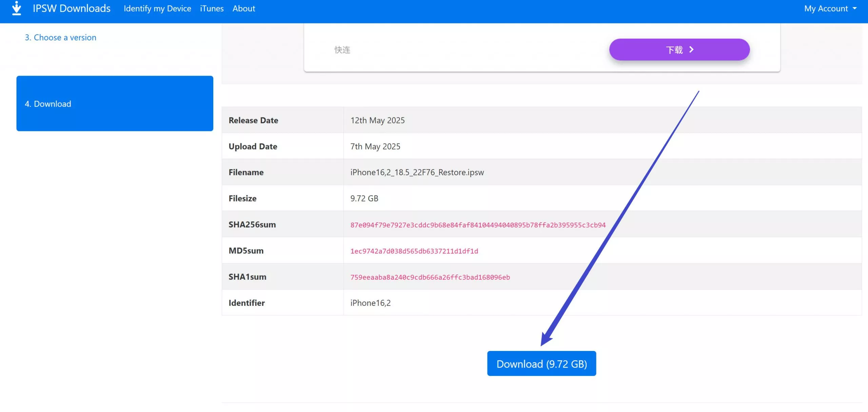Expand the 下载 quick download control
This screenshot has height=412, width=868.
point(679,50)
